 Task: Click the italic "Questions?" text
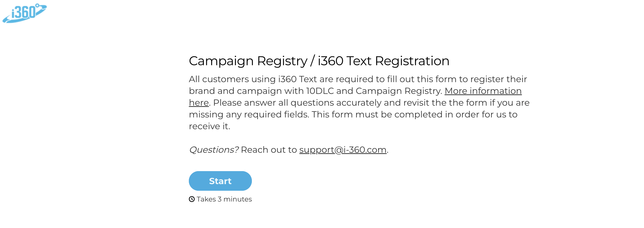[x=214, y=150]
